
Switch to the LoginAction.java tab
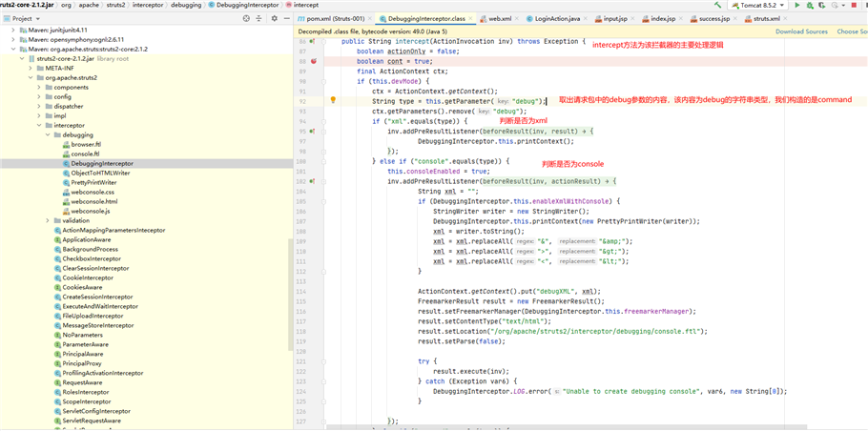557,19
